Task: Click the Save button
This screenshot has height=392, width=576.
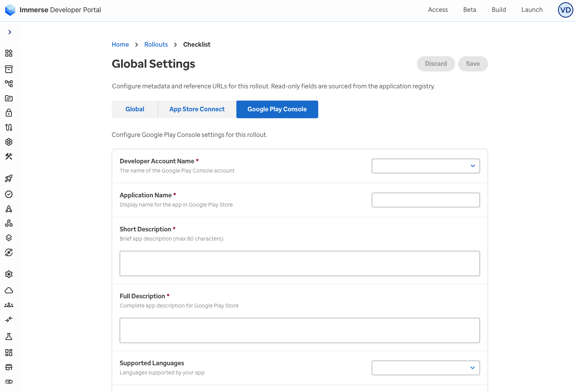Action: [x=473, y=64]
